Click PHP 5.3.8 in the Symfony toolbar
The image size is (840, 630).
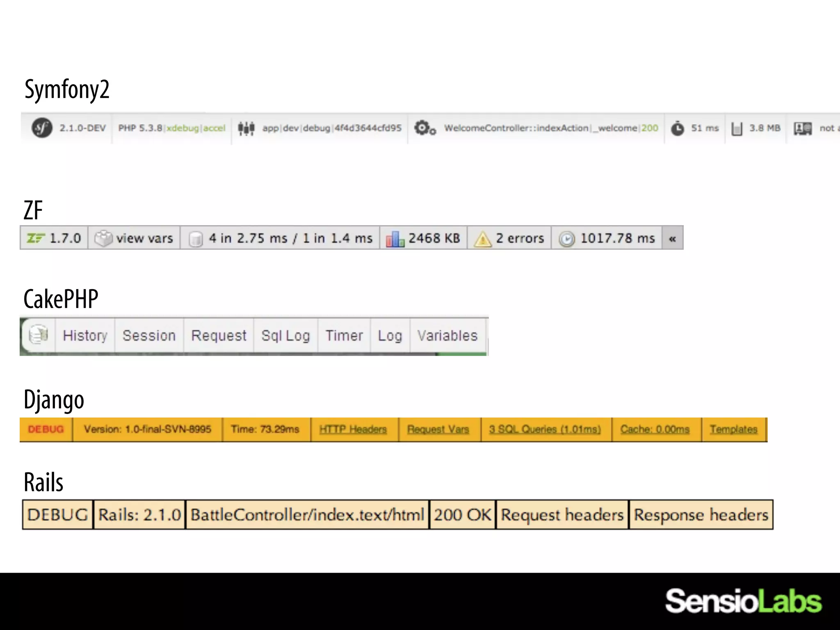(x=140, y=128)
